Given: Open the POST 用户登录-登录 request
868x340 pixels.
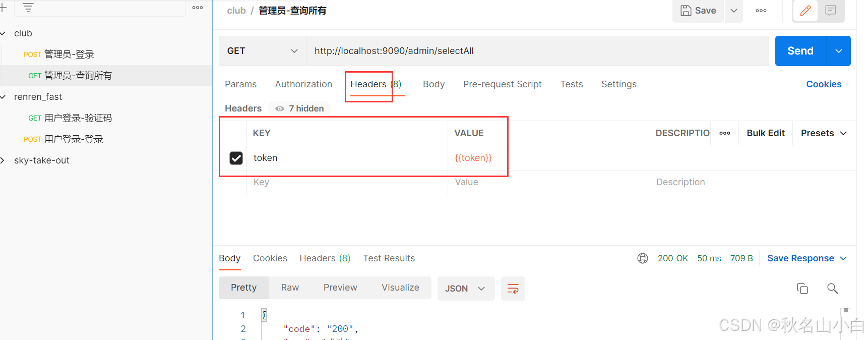Looking at the screenshot, I should 64,139.
